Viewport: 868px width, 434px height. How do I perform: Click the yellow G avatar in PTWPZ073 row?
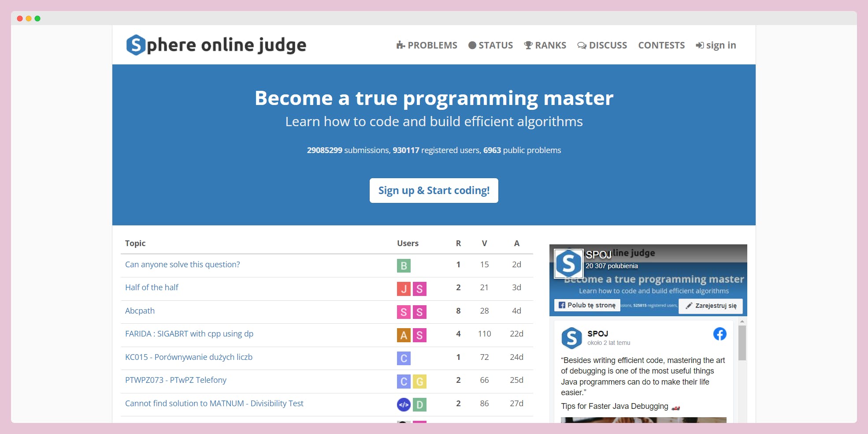(419, 382)
